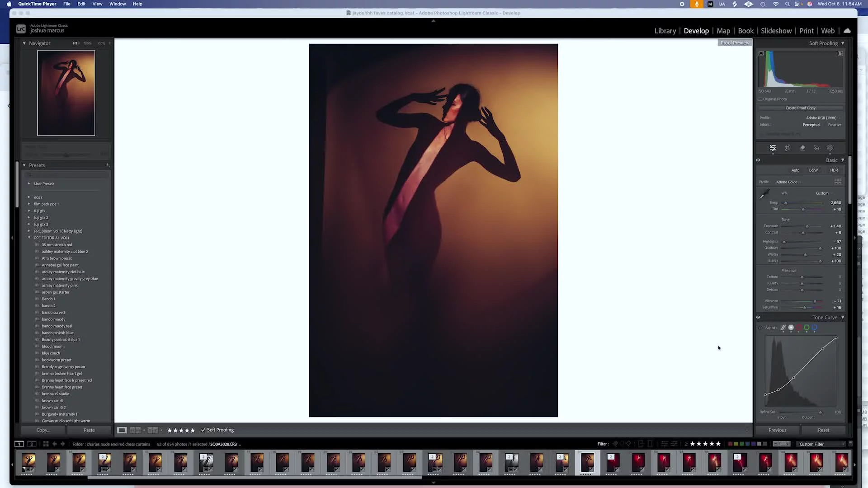Apply the blood moon preset
Image resolution: width=868 pixels, height=488 pixels.
[52, 347]
